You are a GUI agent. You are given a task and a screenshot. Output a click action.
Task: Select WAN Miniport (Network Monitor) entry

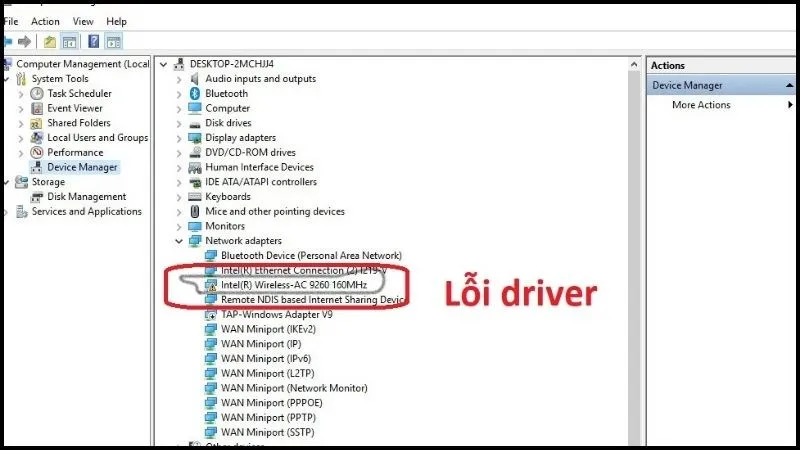294,388
